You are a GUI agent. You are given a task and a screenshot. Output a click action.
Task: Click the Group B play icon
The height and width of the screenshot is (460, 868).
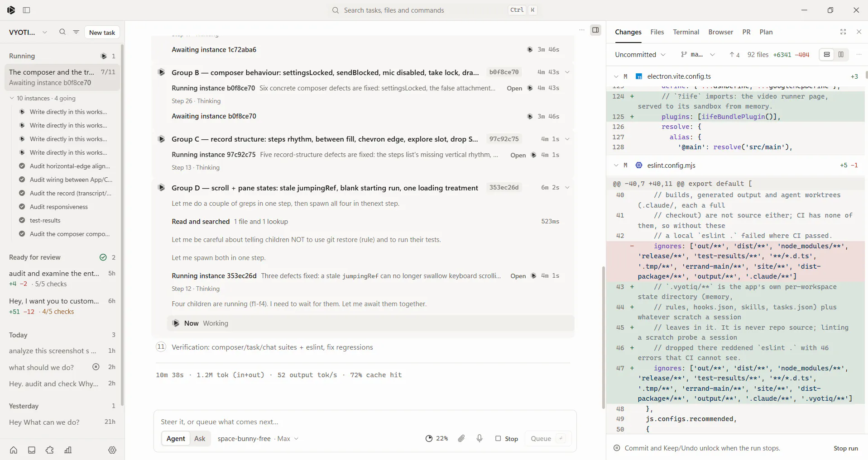tap(161, 72)
